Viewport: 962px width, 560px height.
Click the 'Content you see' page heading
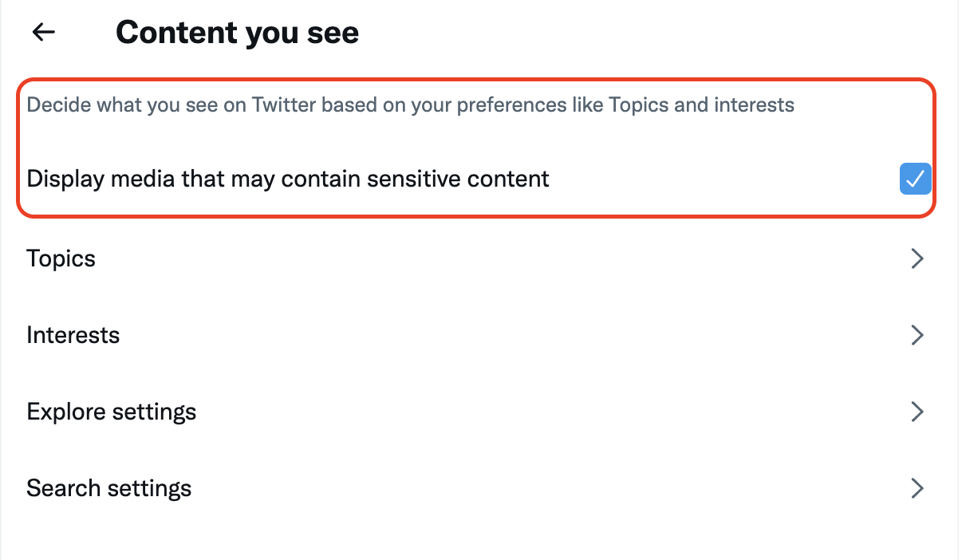[238, 33]
